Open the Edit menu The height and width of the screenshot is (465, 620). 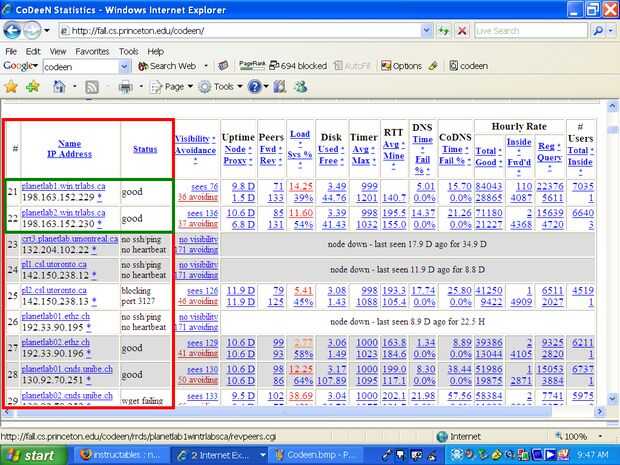33,51
